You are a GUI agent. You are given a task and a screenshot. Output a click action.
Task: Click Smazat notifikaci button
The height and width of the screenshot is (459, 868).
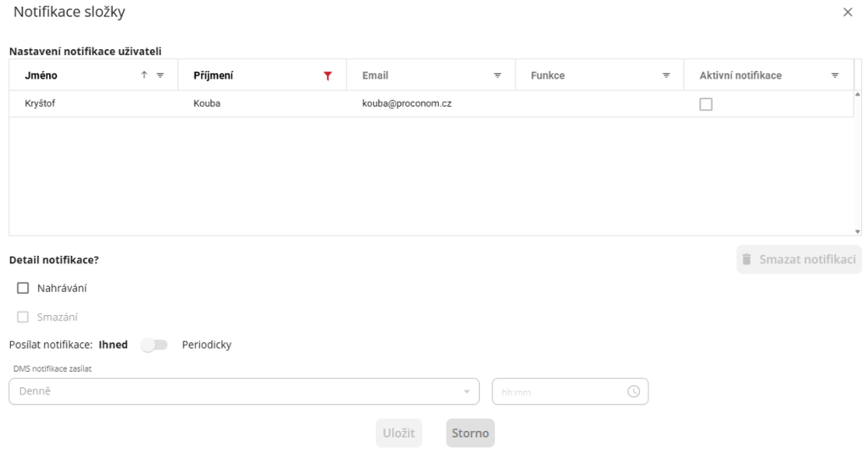coord(798,259)
